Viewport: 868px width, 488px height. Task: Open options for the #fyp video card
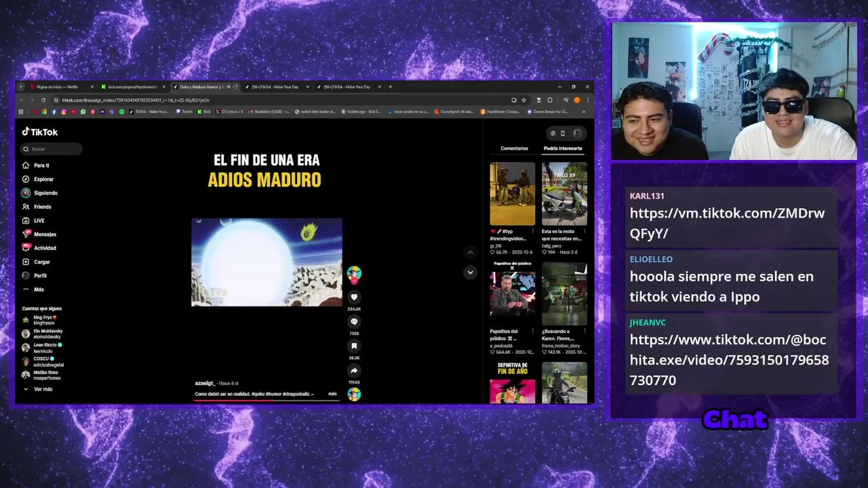tap(533, 231)
